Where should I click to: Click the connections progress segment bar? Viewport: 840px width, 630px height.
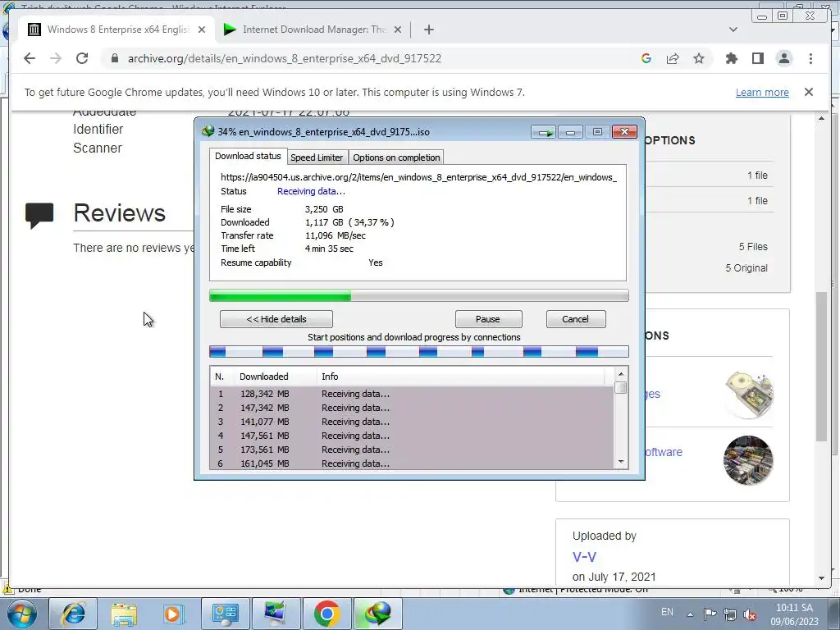419,351
